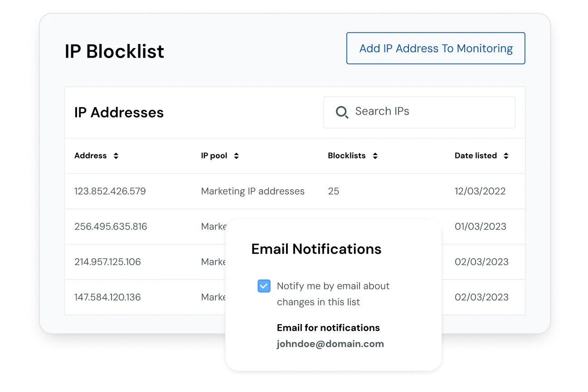This screenshot has height=392, width=588.
Task: Uncheck the email notification checkbox
Action: [264, 286]
